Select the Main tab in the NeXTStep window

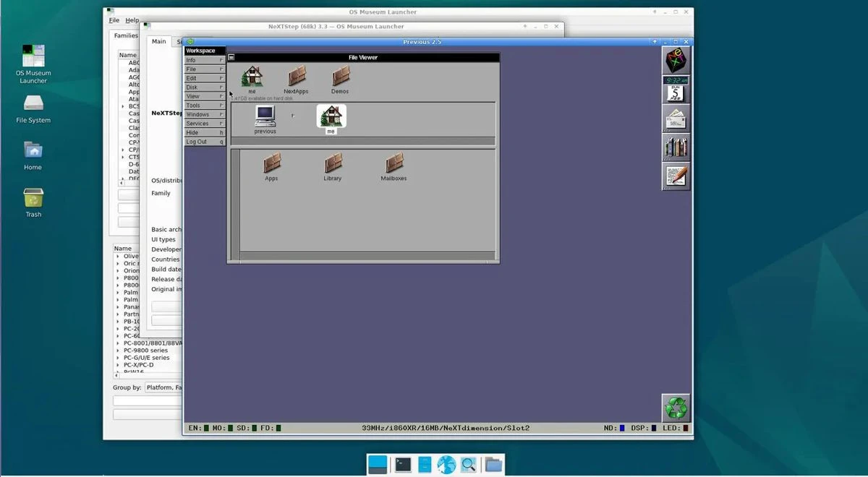tap(158, 41)
